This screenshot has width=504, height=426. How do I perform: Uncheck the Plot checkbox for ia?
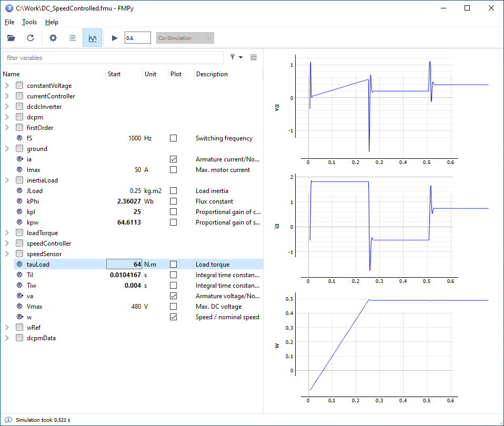coord(174,159)
